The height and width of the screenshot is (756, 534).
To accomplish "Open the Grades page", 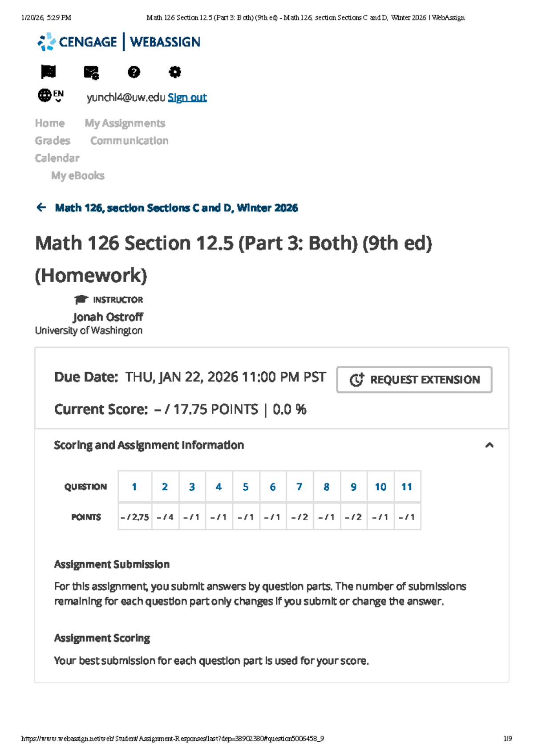I will pyautogui.click(x=52, y=141).
